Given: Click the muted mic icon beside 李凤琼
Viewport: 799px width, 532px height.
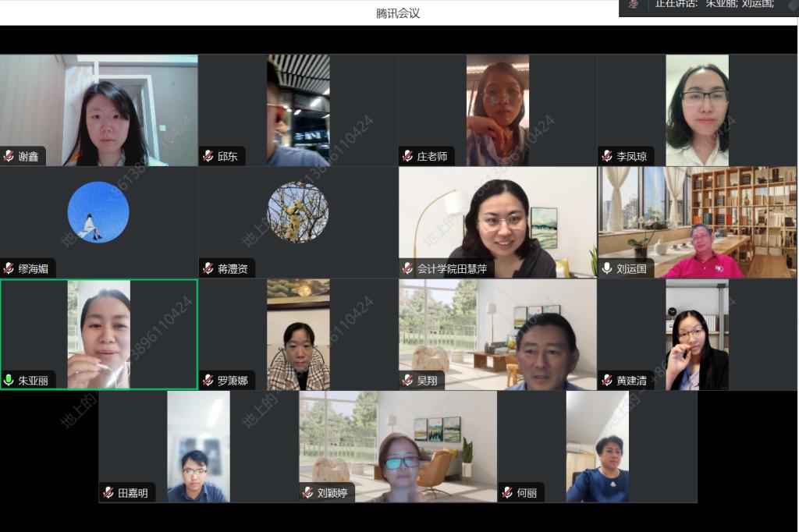Looking at the screenshot, I should tap(607, 156).
